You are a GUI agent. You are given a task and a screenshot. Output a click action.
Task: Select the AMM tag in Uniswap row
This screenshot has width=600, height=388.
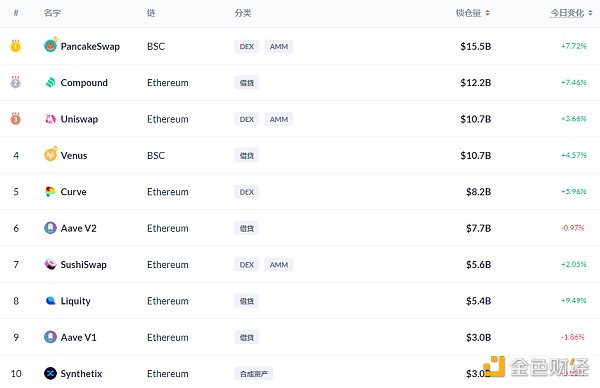(x=279, y=119)
